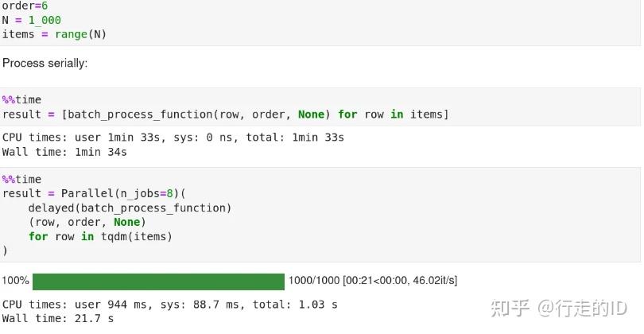Click the green tqdm progress bar
Viewport: 644px width, 334px height.
[x=158, y=282]
